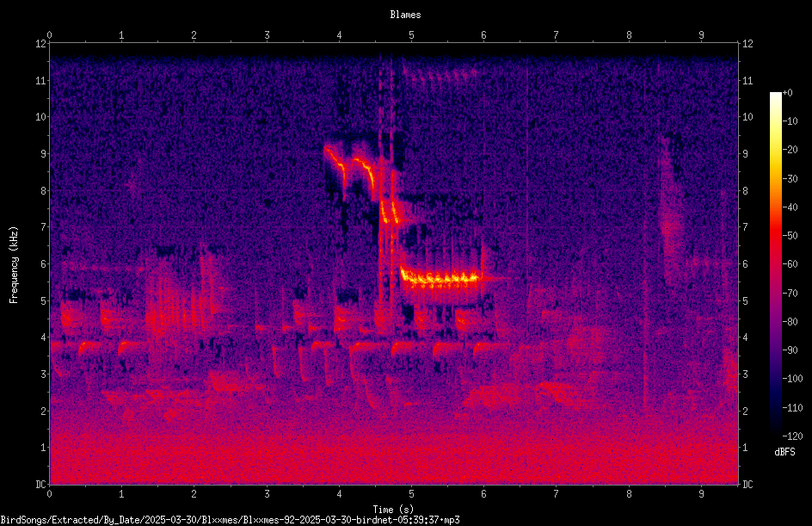Select the '-50' colorbar label
Viewport: 812px width, 526px height.
[x=790, y=236]
